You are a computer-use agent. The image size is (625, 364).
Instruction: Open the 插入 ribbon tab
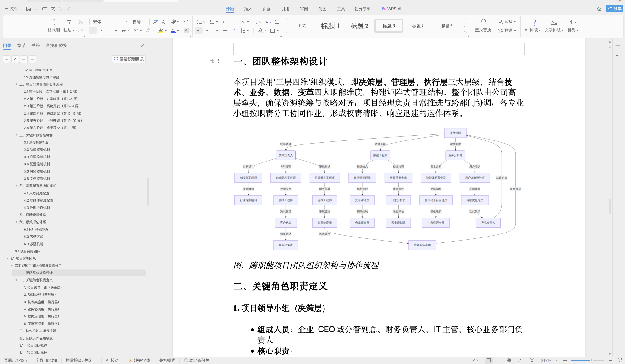coord(248,9)
